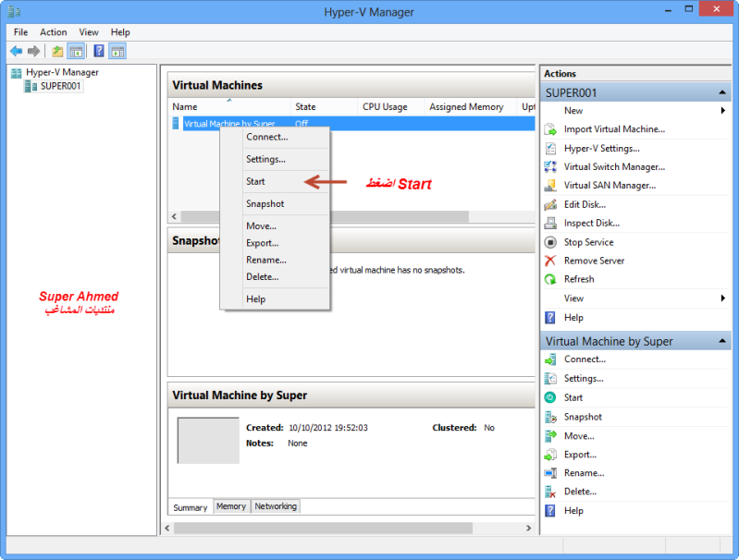Click the Off state cell
Image resolution: width=739 pixels, height=560 pixels.
pos(302,124)
